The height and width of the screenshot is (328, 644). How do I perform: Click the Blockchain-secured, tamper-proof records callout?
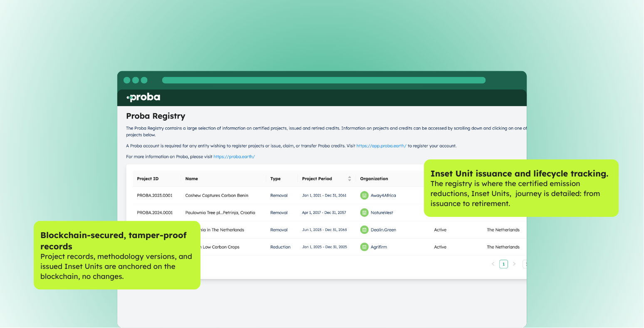117,255
